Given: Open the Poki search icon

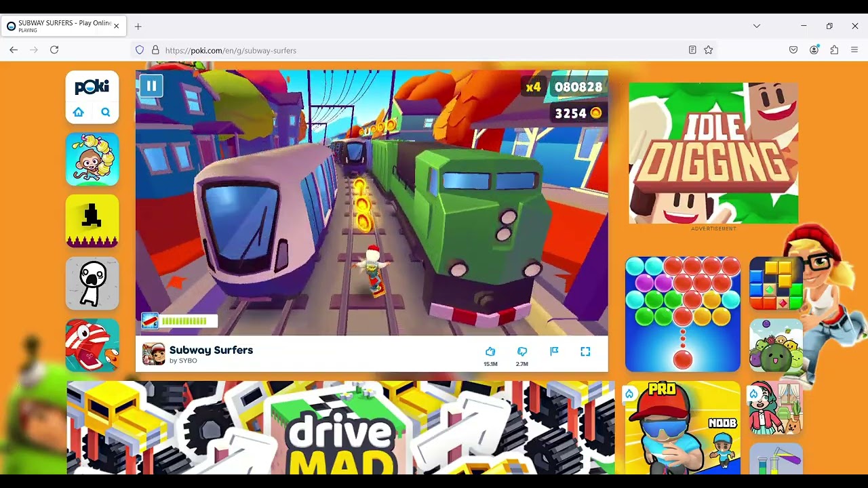Looking at the screenshot, I should 106,113.
